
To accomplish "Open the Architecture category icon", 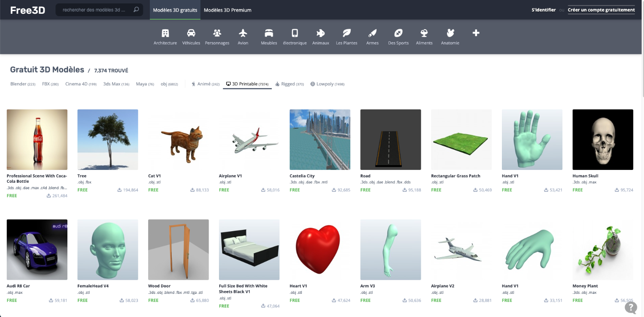I will tap(165, 33).
